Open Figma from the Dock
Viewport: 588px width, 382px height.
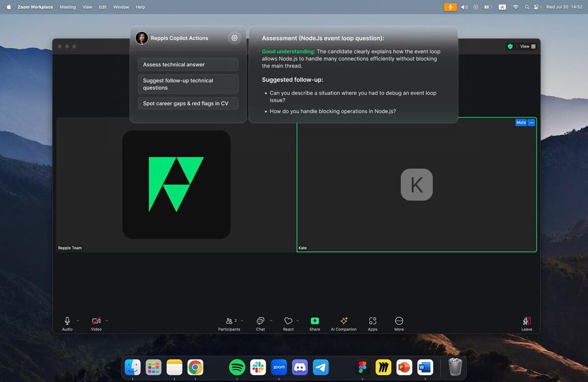coord(363,367)
